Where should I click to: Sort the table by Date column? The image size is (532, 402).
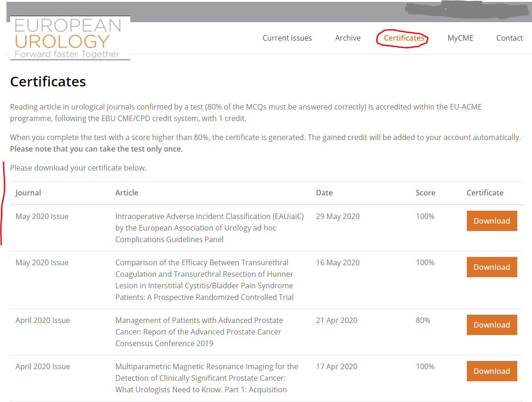coord(324,193)
